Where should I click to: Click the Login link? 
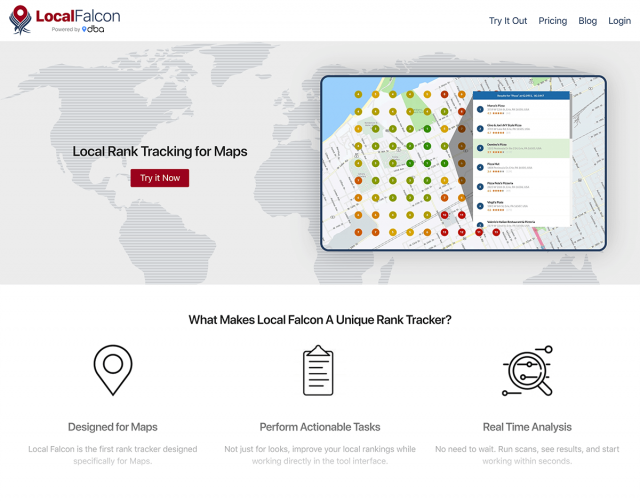[619, 21]
